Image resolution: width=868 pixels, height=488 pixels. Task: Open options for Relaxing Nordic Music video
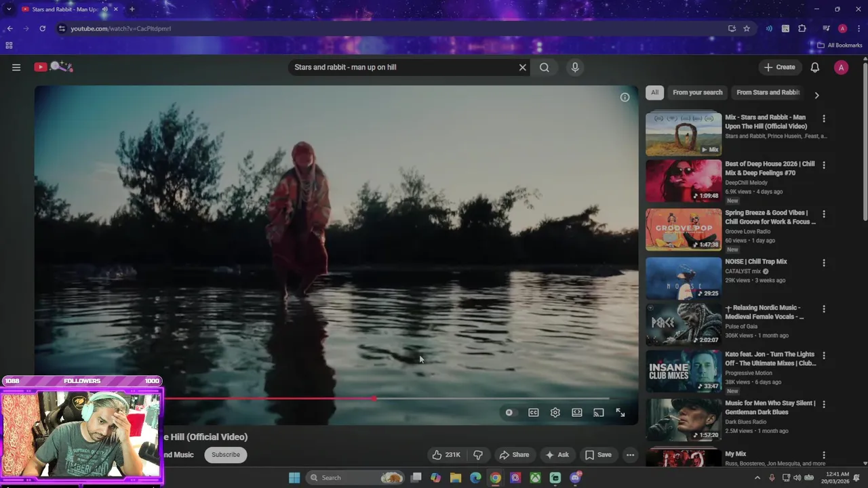pyautogui.click(x=824, y=308)
